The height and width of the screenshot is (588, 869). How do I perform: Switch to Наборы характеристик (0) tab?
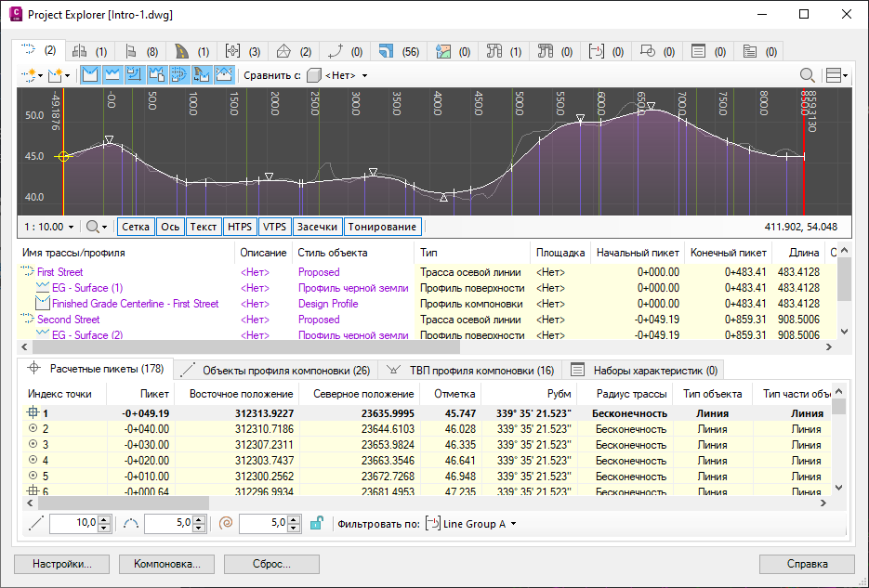pos(644,371)
